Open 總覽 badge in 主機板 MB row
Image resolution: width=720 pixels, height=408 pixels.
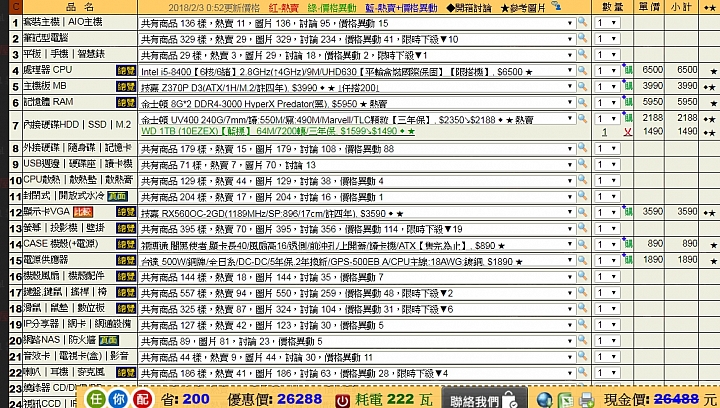point(126,86)
